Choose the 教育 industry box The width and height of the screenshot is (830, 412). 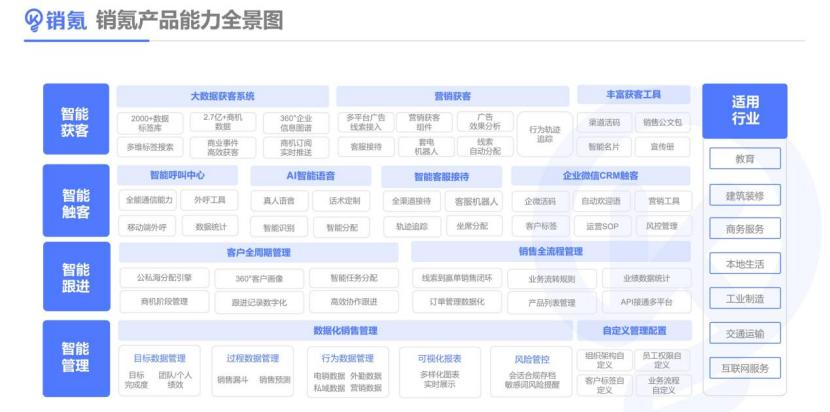[744, 158]
